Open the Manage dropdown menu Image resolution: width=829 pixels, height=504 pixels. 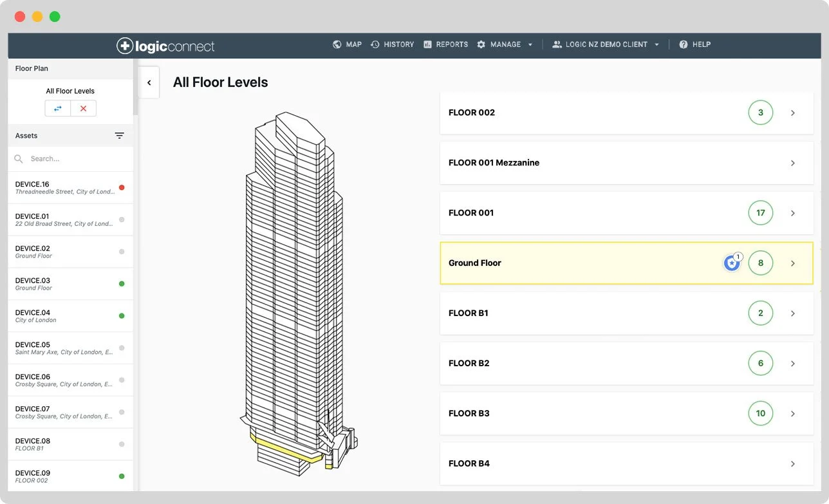coord(505,44)
